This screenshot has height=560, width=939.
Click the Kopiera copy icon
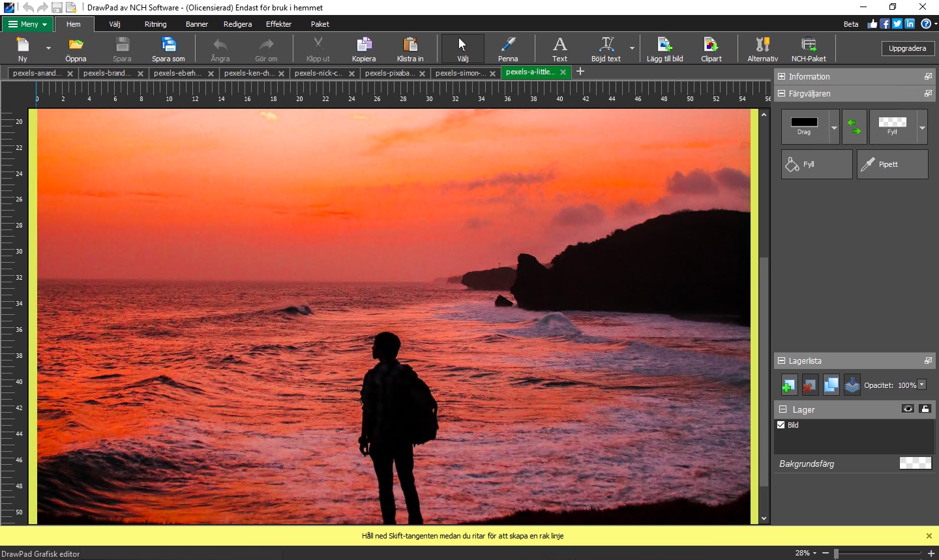[x=363, y=45]
